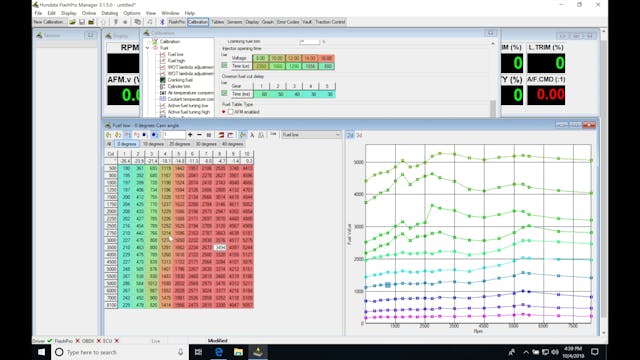This screenshot has height=360, width=640.
Task: Click the Traction Control toolbar button
Action: 330,22
